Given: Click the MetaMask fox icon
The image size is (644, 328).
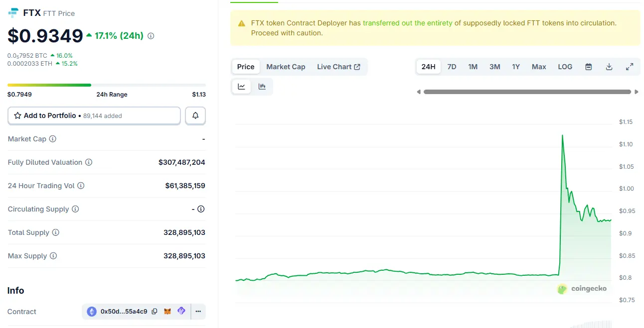Looking at the screenshot, I should [168, 312].
